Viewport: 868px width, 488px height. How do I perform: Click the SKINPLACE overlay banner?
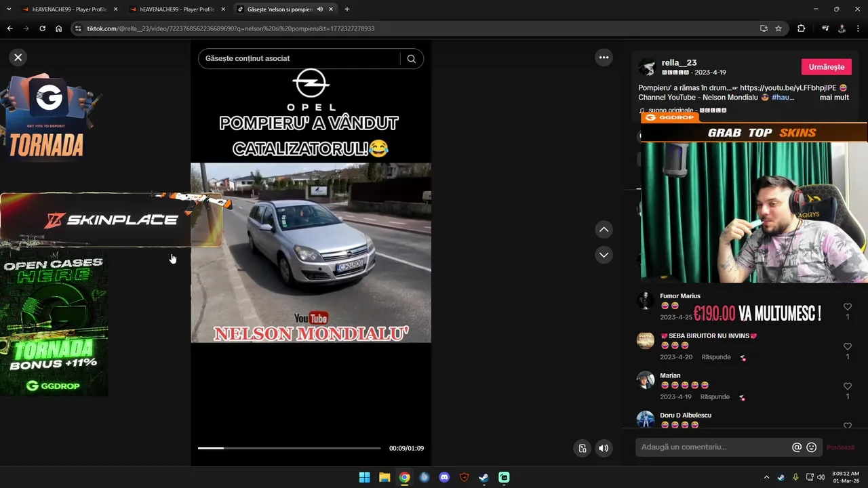click(111, 220)
